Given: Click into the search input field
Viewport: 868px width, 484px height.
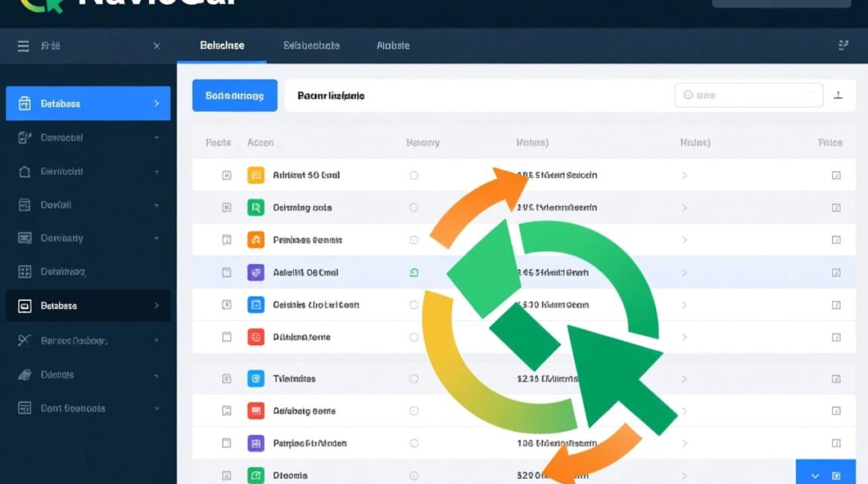Looking at the screenshot, I should pyautogui.click(x=749, y=96).
